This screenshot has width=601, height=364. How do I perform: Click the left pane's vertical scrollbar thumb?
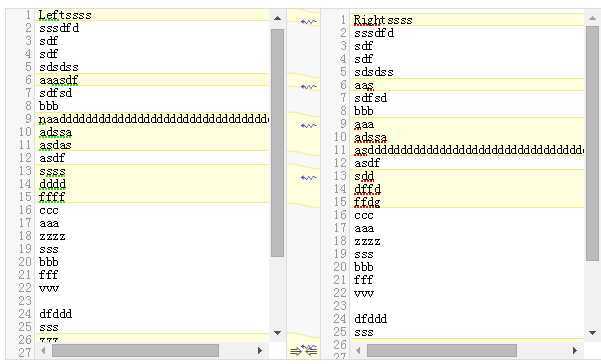click(278, 143)
